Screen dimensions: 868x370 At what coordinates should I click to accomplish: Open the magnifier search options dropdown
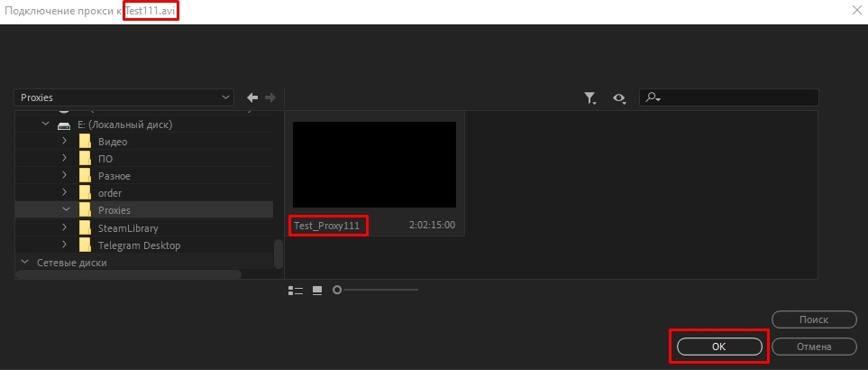(653, 97)
